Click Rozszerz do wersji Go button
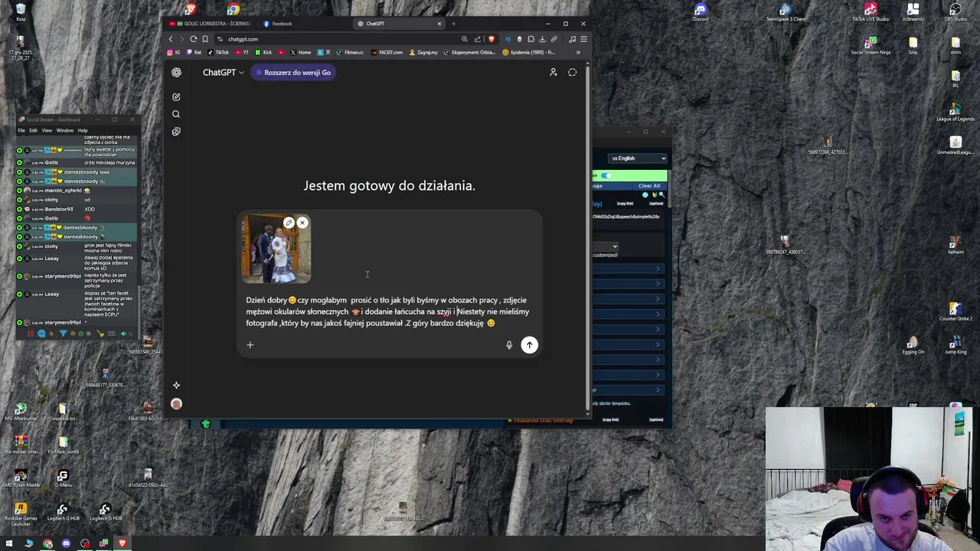This screenshot has height=551, width=980. click(293, 72)
